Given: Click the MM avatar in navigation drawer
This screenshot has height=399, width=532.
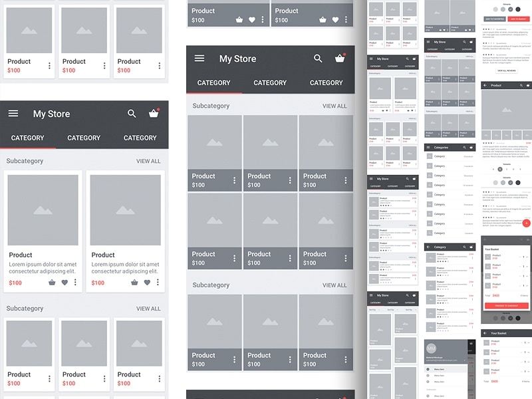Looking at the screenshot, I should [431, 348].
